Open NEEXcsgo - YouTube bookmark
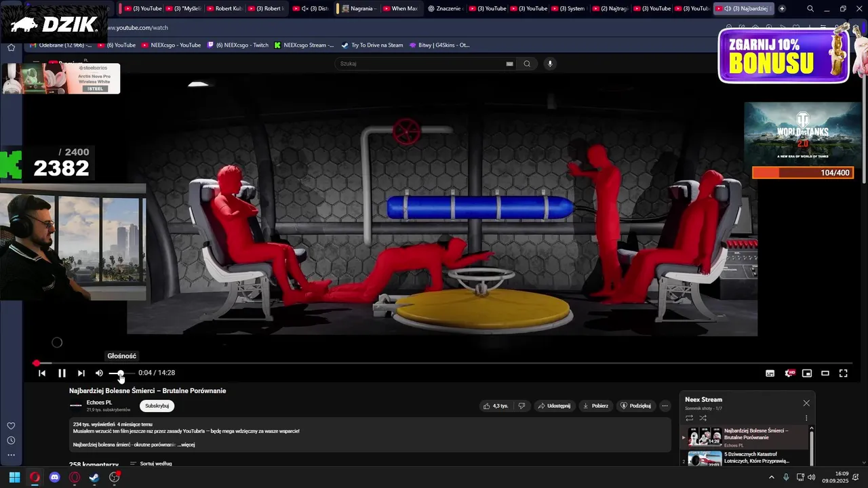Screen dimensions: 868x488 (171, 45)
